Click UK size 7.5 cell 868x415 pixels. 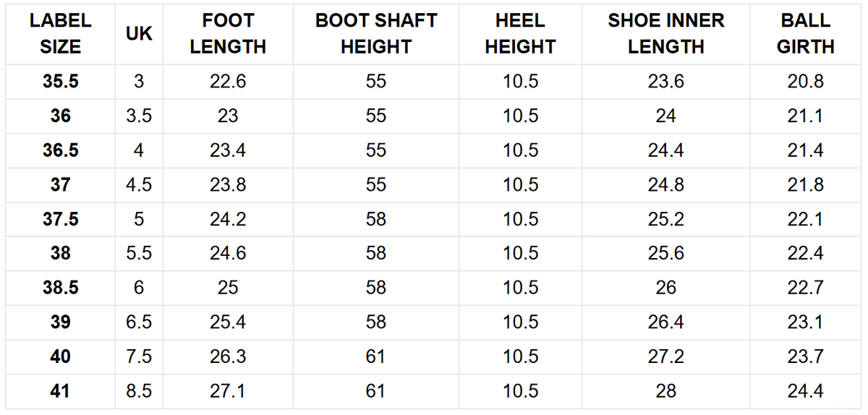click(139, 356)
